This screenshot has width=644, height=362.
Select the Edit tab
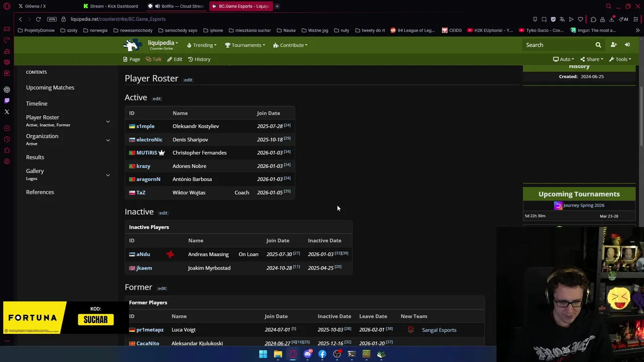tap(175, 59)
